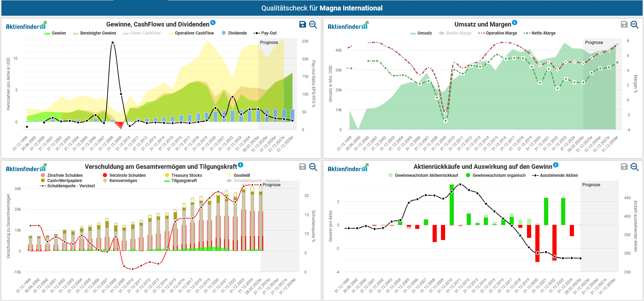This screenshot has height=301, width=644.
Task: Click zoom-out magnifier on Verschuldung chart
Action: pos(313,167)
